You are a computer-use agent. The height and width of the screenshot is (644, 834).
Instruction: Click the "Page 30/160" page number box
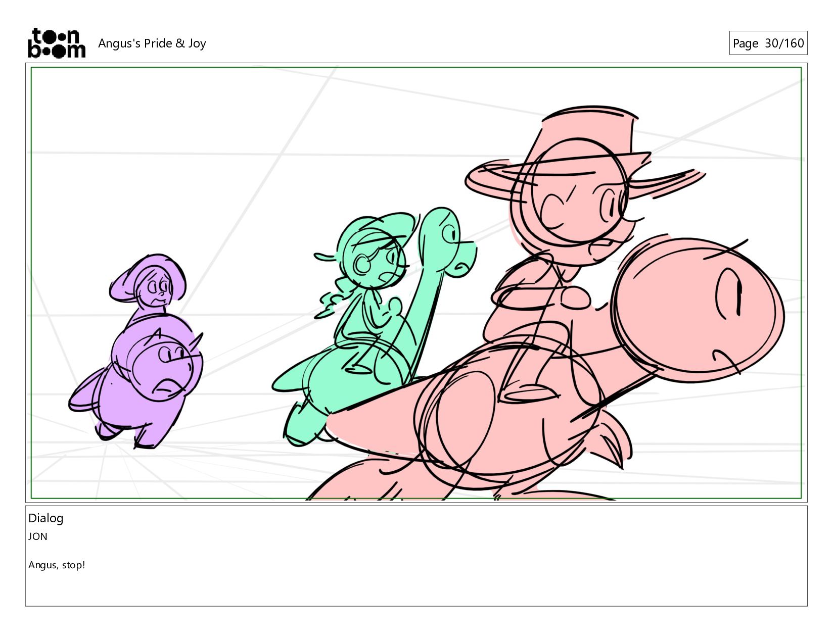coord(768,43)
